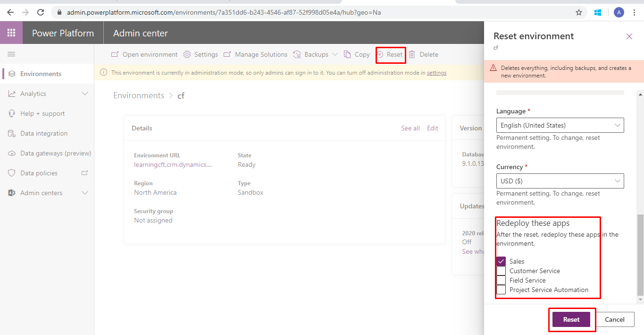Click the browser address bar URL

pos(224,12)
